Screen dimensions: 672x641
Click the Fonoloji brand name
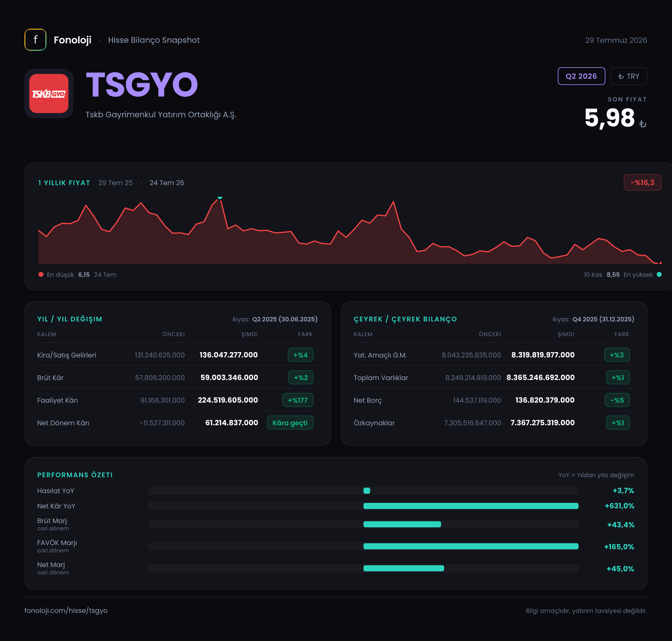tap(72, 40)
